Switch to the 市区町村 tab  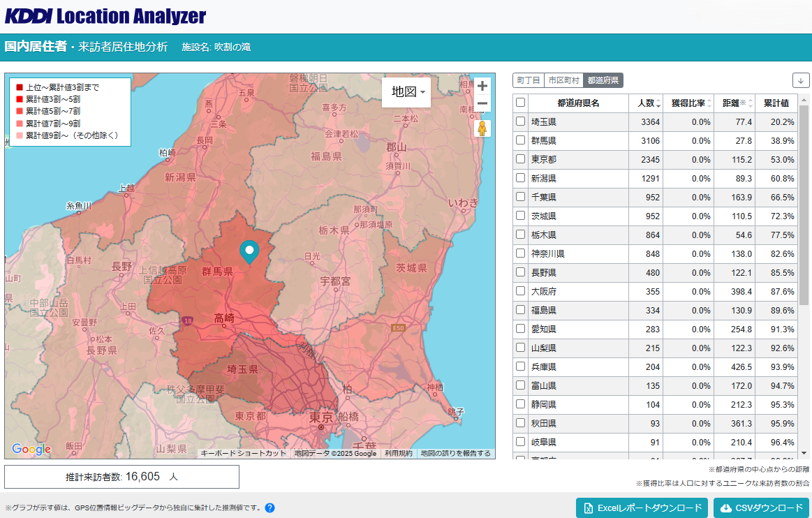563,80
